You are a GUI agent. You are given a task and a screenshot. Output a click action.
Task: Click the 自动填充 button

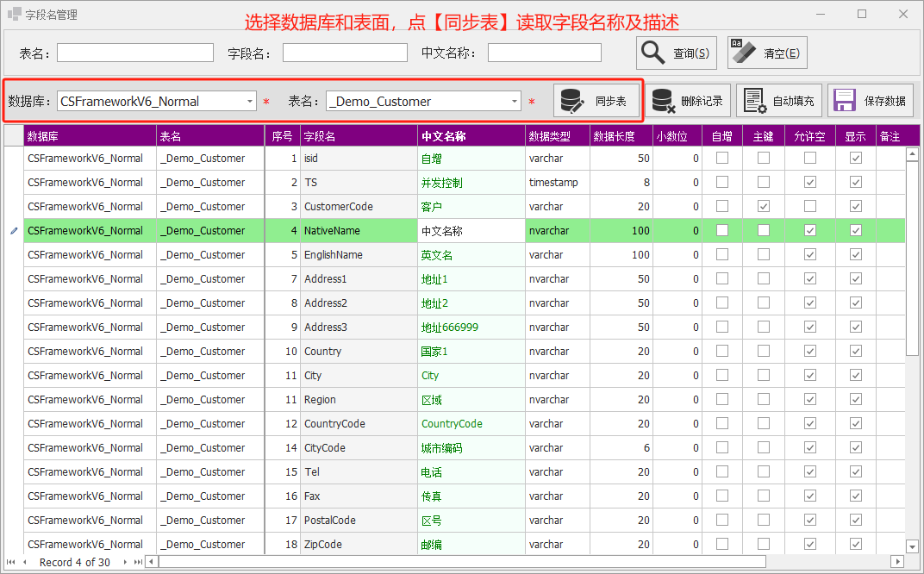coord(779,101)
